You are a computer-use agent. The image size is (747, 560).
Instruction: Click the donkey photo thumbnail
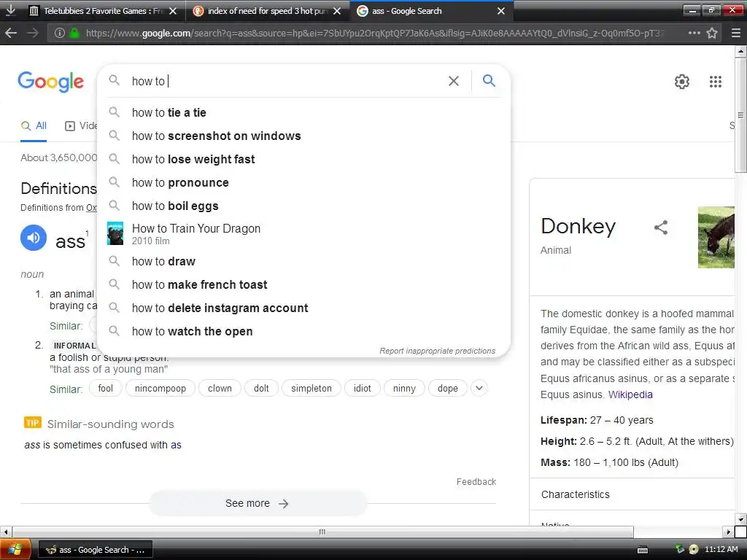716,237
